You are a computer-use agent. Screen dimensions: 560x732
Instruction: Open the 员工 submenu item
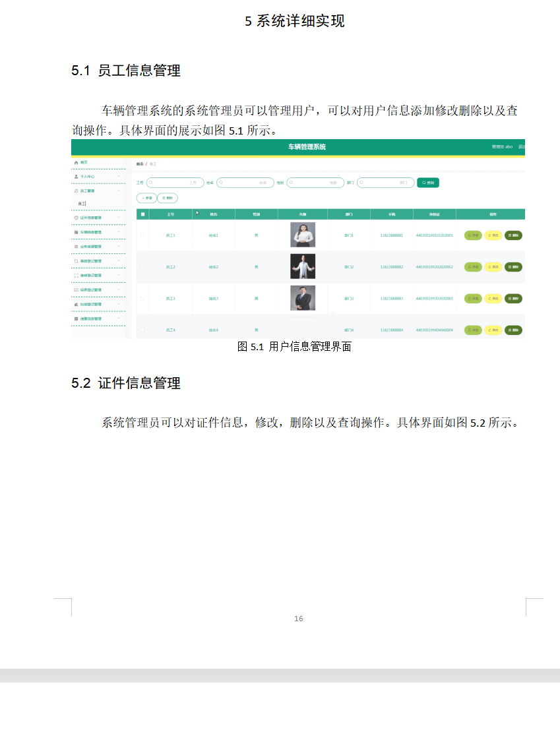pos(80,203)
